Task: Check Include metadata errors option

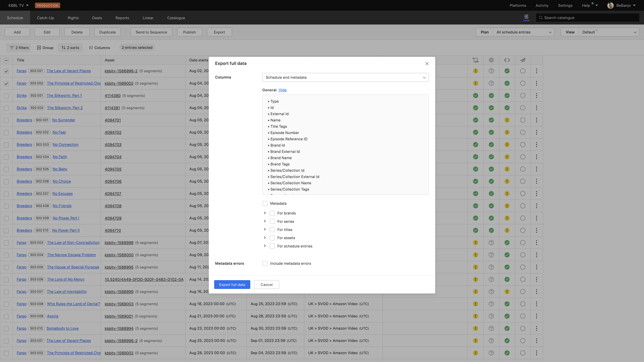Action: [x=265, y=263]
